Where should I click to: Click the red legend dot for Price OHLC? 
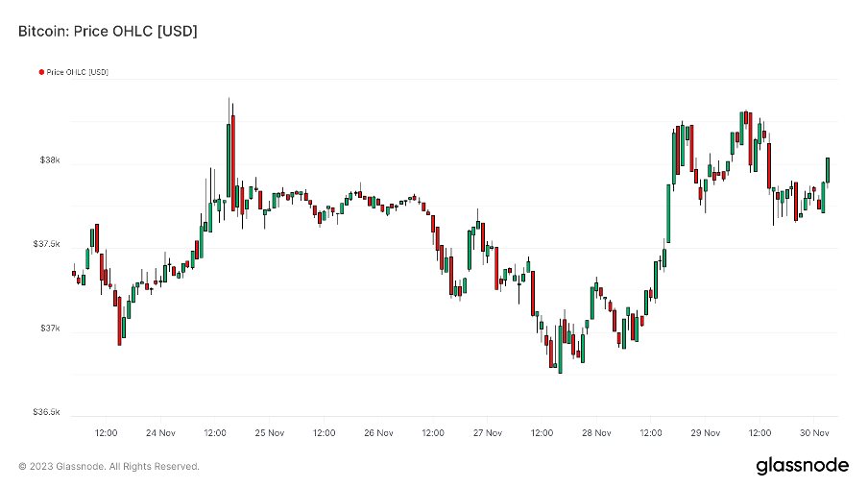point(40,72)
